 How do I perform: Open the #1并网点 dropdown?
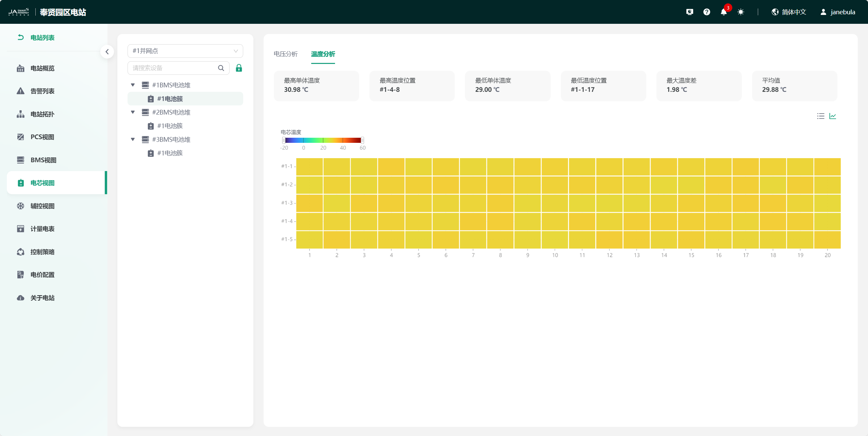coord(185,51)
